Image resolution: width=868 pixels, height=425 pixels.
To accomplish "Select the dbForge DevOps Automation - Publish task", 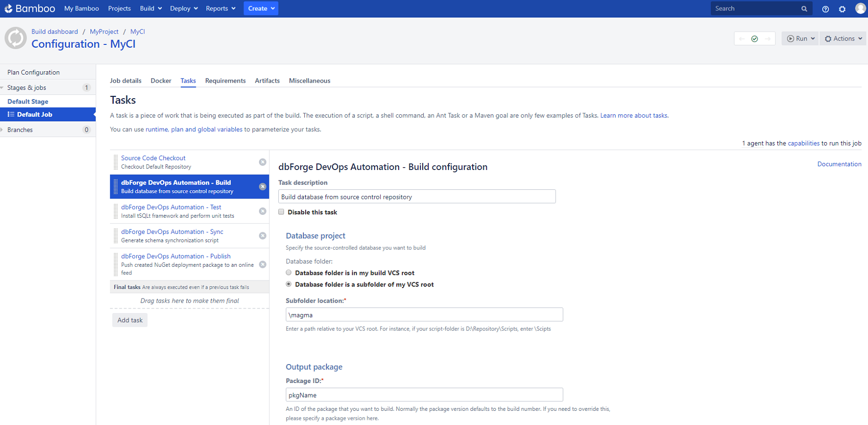I will (x=189, y=264).
